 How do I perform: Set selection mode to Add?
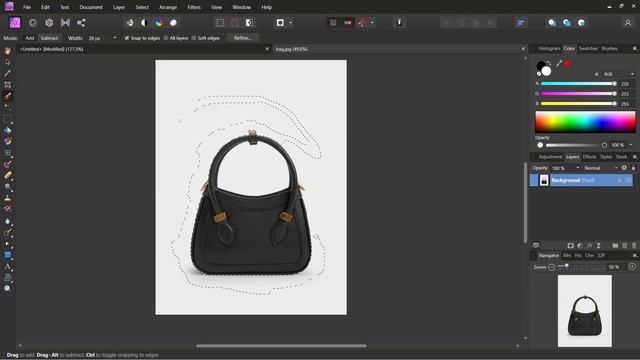30,38
